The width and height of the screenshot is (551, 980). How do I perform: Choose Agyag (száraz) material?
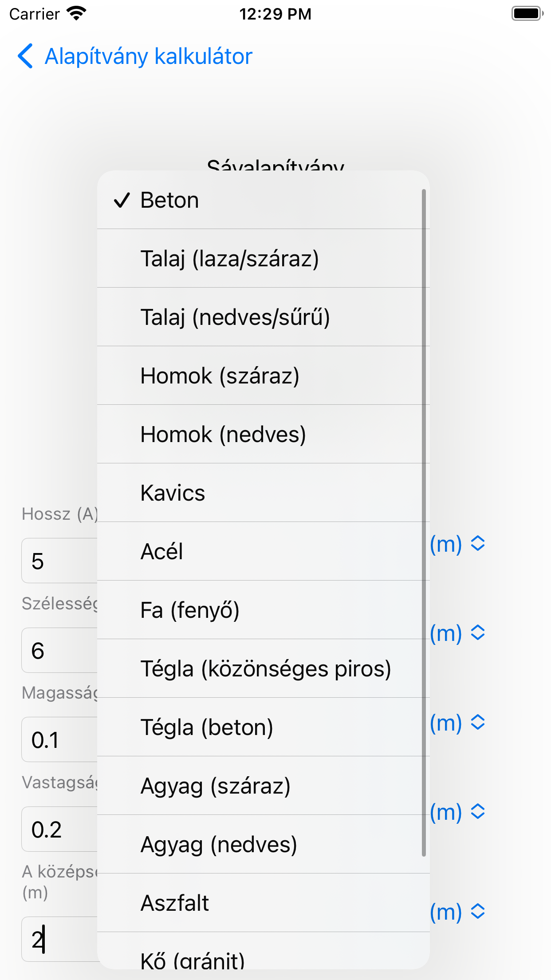264,786
